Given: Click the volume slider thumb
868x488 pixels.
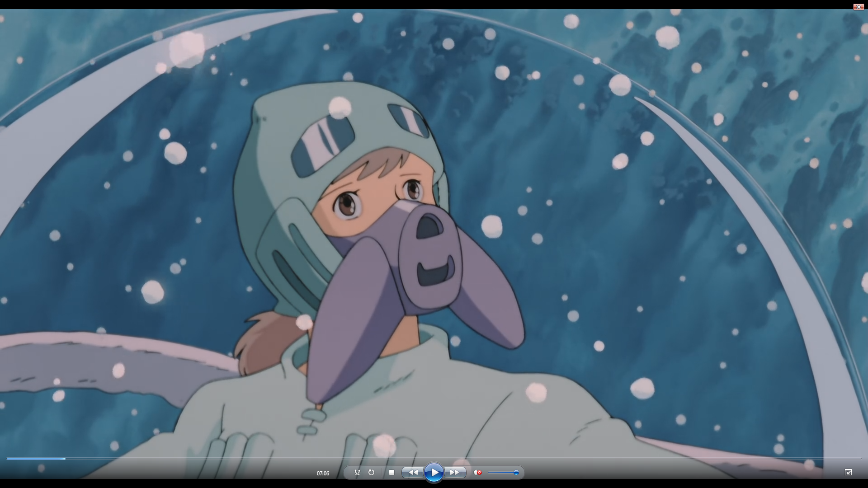Looking at the screenshot, I should 516,473.
